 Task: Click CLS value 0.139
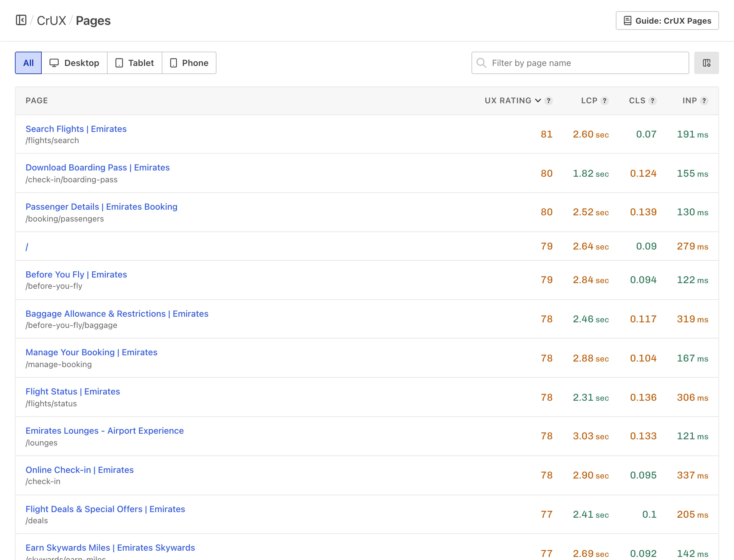coord(643,212)
